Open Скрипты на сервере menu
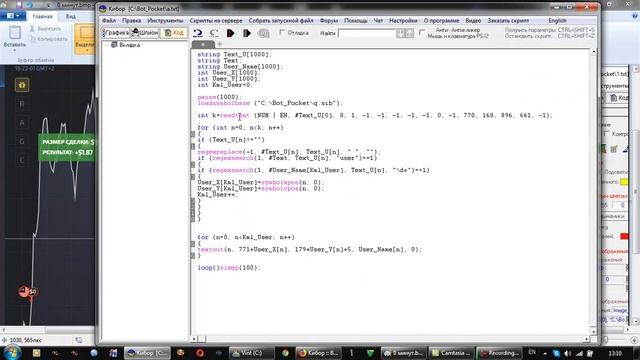This screenshot has height=360, width=640. coord(216,20)
